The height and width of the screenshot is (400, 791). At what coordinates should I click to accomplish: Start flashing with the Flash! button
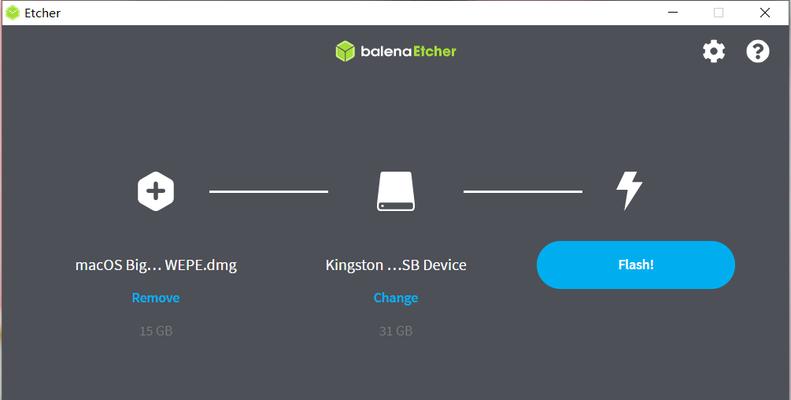click(636, 265)
